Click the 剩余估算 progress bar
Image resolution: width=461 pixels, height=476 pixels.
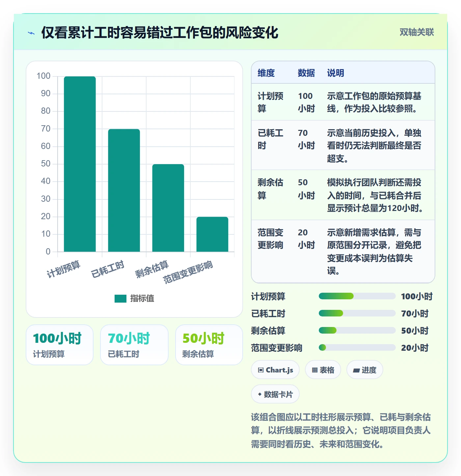click(x=357, y=330)
